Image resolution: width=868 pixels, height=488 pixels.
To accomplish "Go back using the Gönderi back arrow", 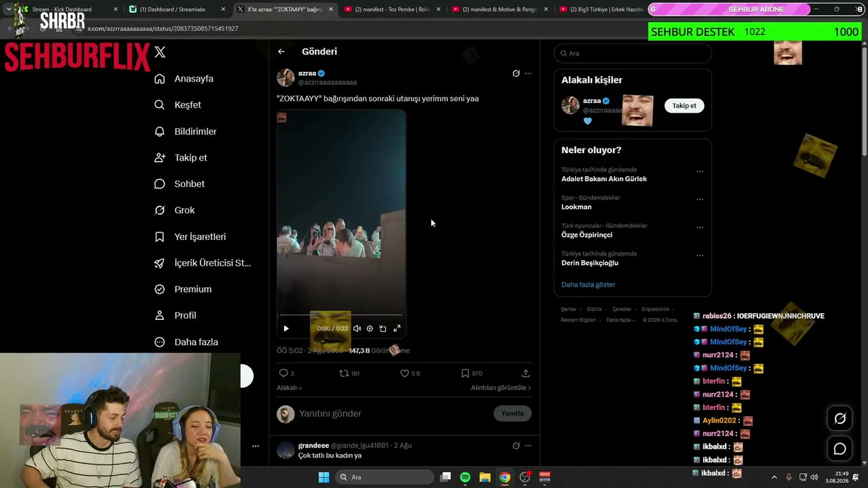I will 281,52.
